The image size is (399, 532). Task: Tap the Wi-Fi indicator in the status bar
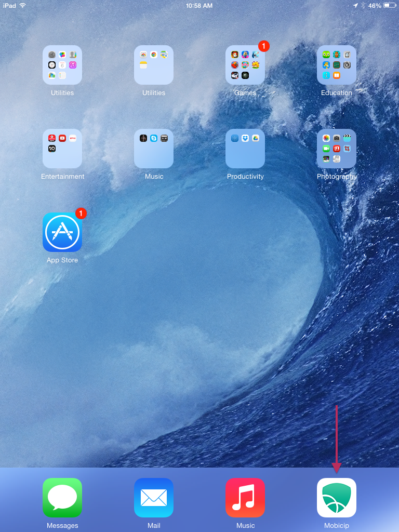[23, 5]
